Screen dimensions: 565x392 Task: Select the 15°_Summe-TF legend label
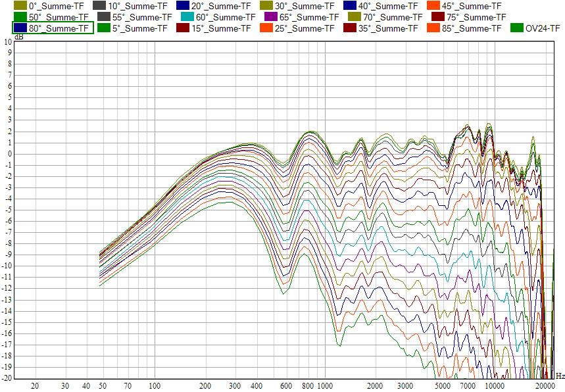(x=221, y=28)
